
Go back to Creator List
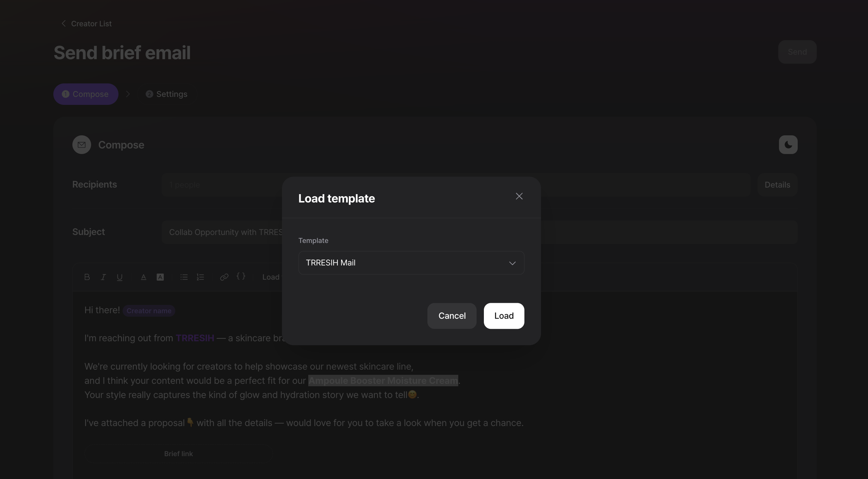[87, 24]
